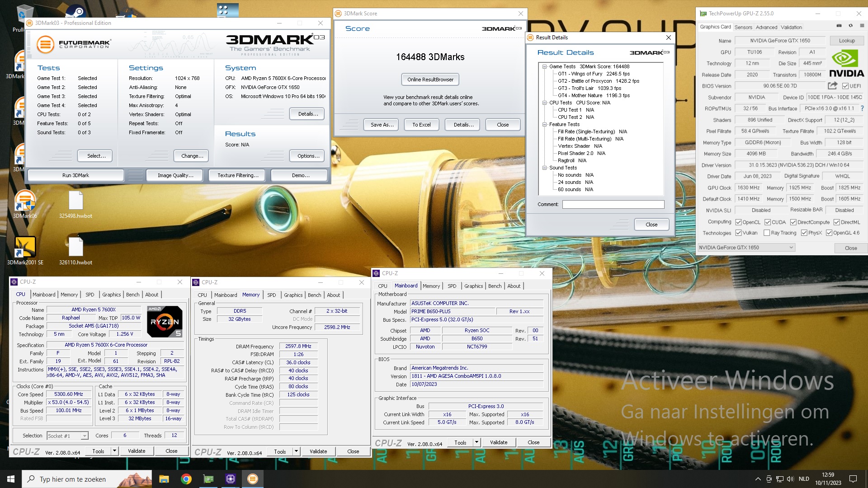This screenshot has height=488, width=868.
Task: Open 3DMark06 desktop shortcut
Action: coord(25,204)
